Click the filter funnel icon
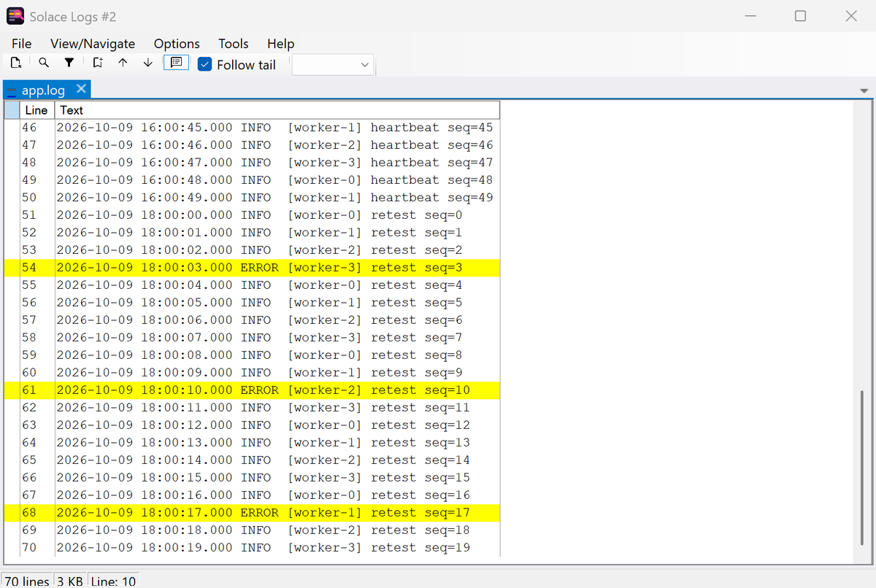 (x=69, y=63)
